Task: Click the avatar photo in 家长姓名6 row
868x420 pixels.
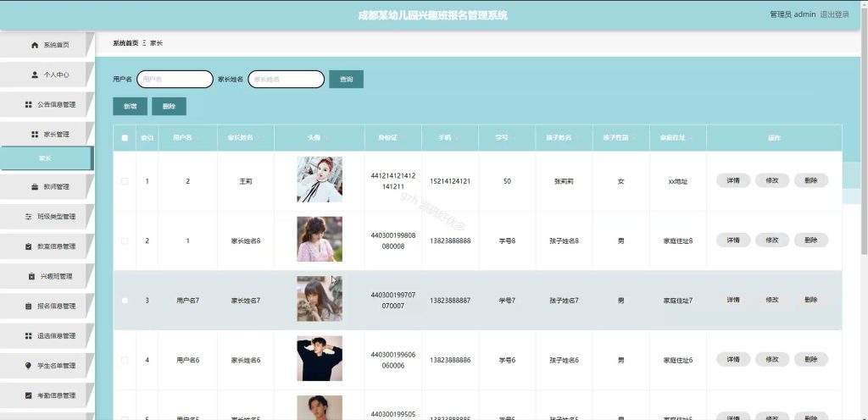Action: coord(320,359)
